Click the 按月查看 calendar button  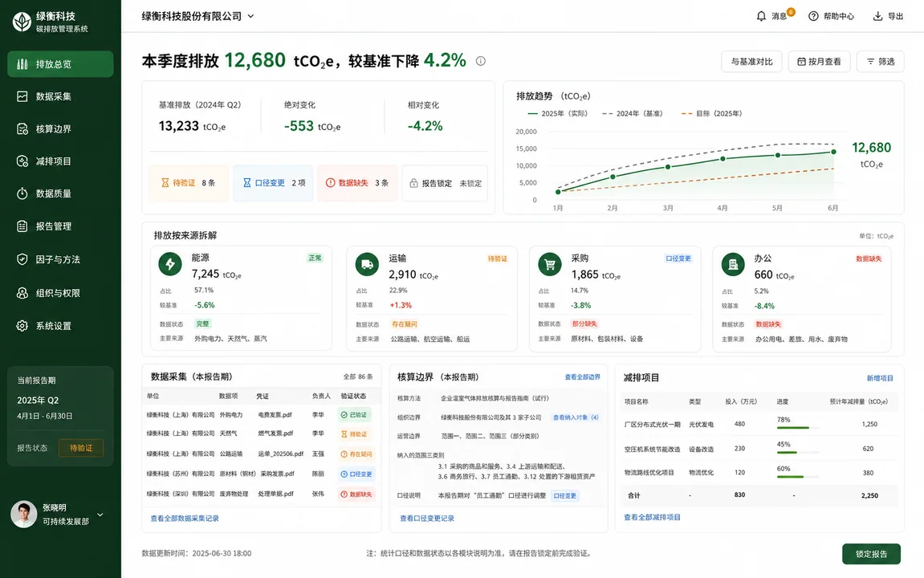[819, 61]
